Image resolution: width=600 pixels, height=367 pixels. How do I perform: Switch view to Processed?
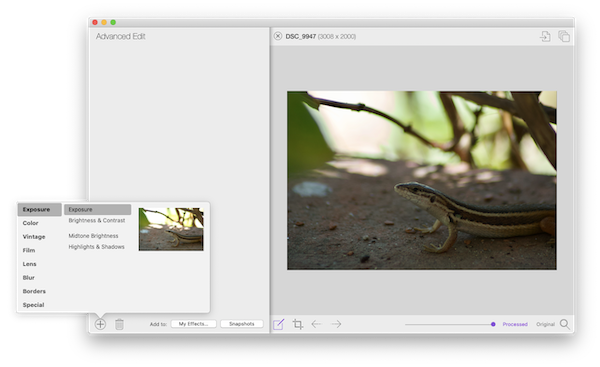point(515,324)
